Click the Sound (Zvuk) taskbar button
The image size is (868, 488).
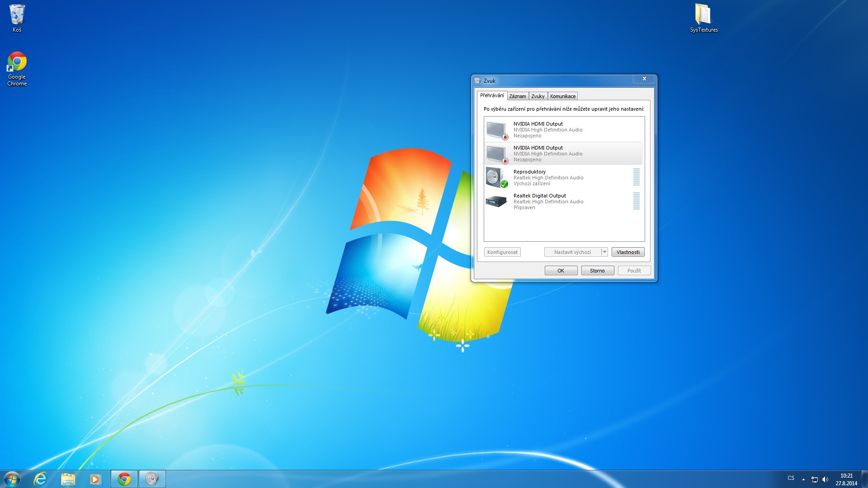[152, 479]
